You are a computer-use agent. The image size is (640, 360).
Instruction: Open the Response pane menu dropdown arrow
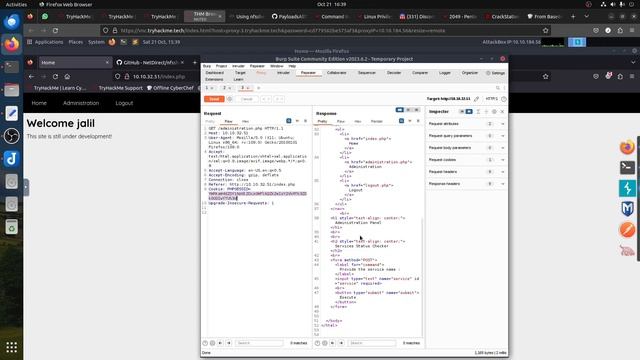coord(410,121)
